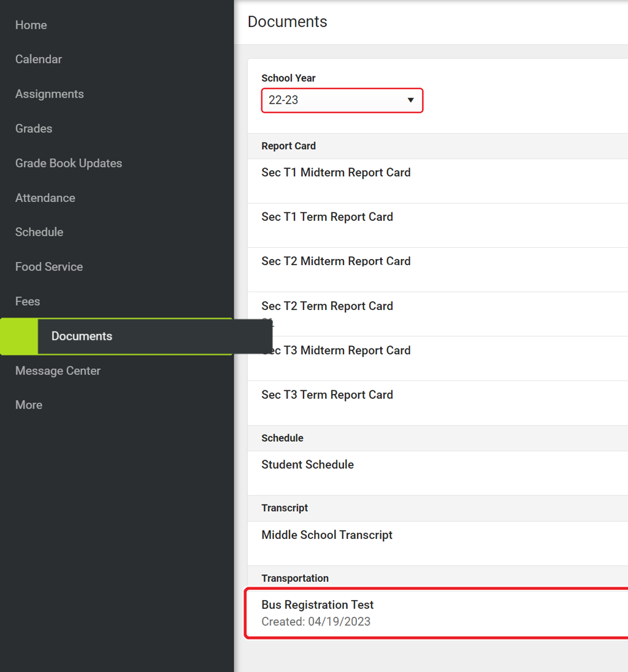Open Sec T1 Term Report Card
The height and width of the screenshot is (672, 628).
click(x=327, y=217)
